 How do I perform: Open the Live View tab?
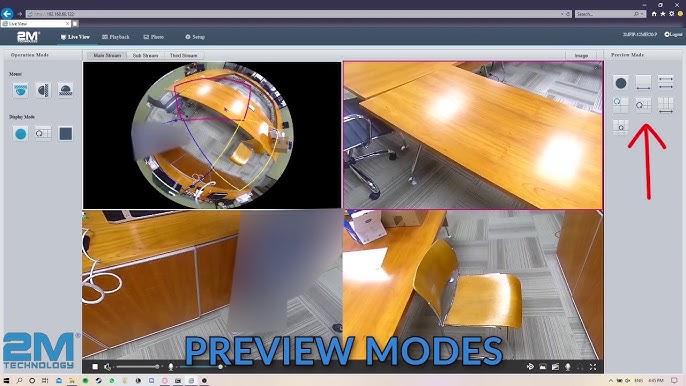point(75,37)
